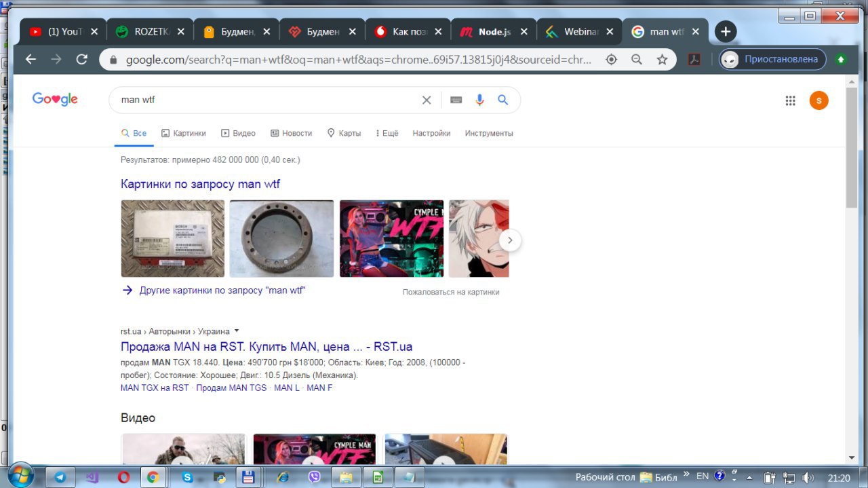Open Настройки search settings
Image resolution: width=868 pixels, height=488 pixels.
(x=431, y=133)
